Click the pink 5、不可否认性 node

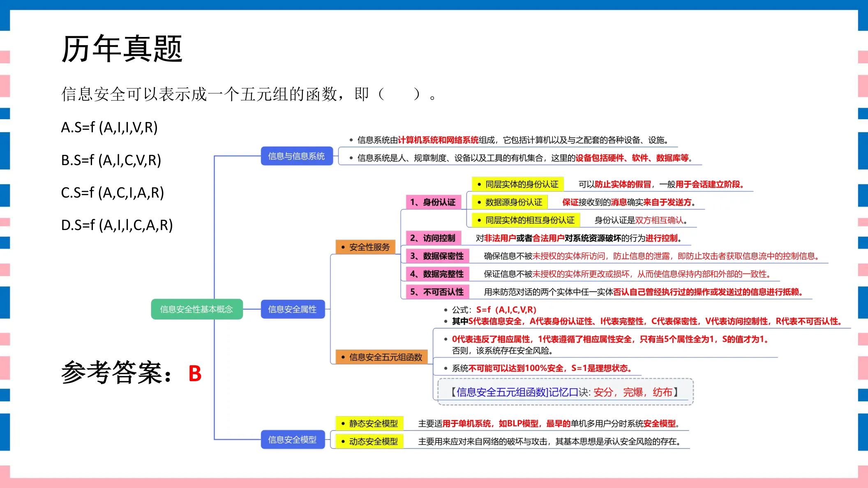coord(438,292)
